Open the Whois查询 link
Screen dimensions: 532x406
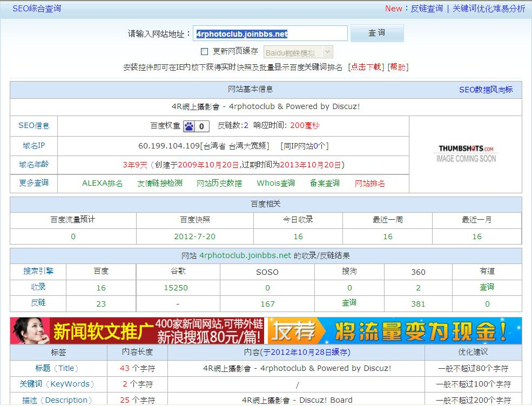click(276, 184)
